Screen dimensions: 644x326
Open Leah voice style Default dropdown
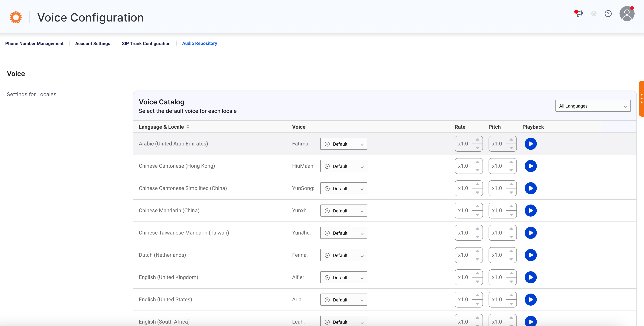coord(343,321)
